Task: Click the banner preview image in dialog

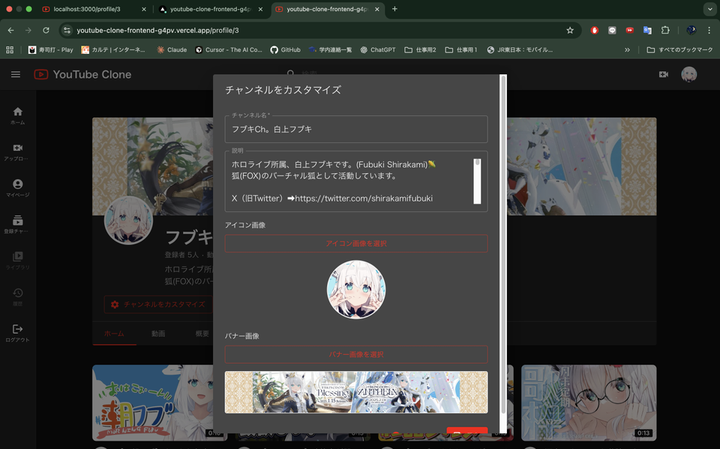Action: [356, 392]
